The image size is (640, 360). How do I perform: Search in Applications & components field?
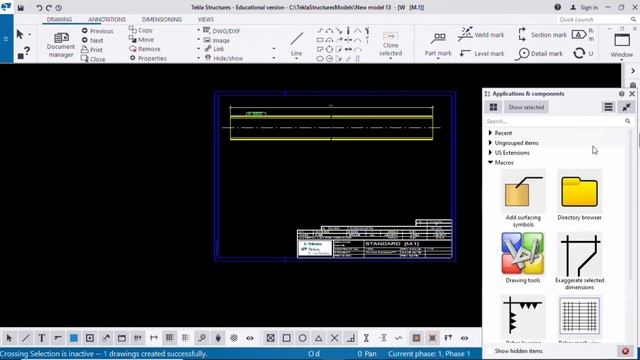point(557,121)
